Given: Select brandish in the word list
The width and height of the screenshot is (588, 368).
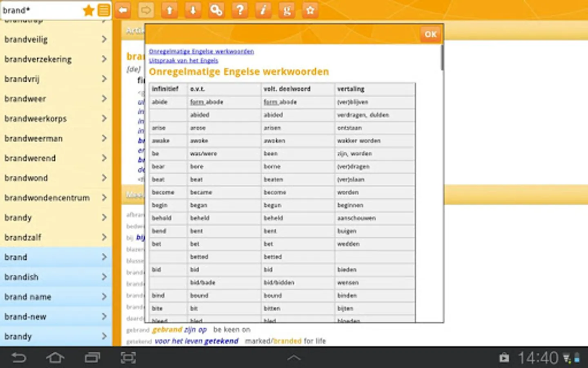Looking at the screenshot, I should [x=21, y=277].
